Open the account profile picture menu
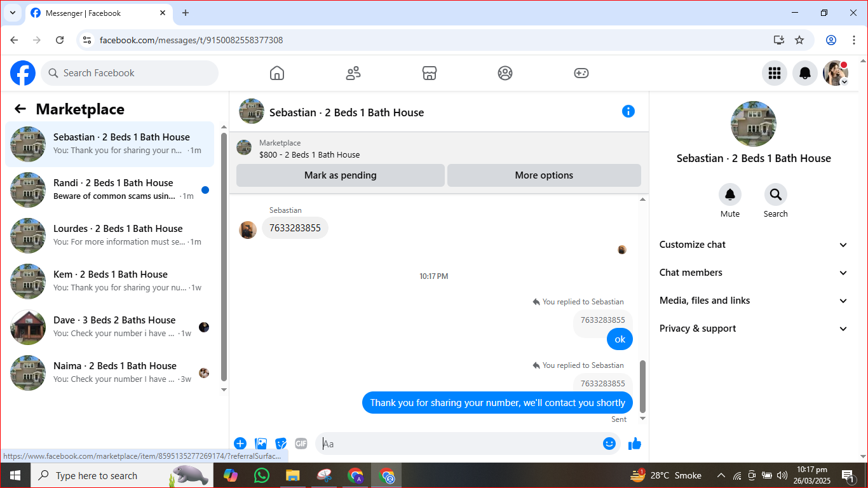This screenshot has height=488, width=868. [836, 73]
